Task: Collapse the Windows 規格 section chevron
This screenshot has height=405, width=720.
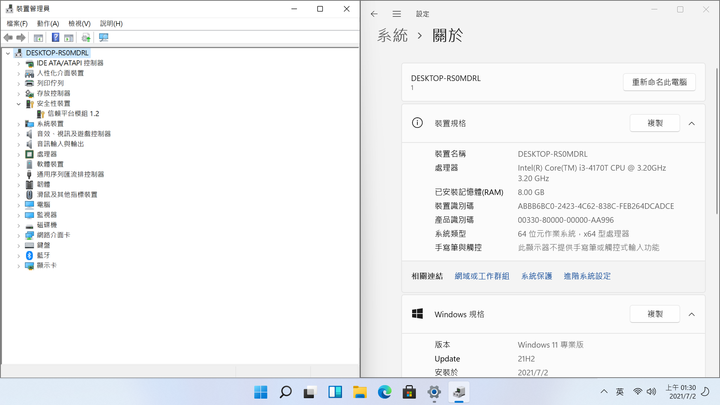Action: click(x=692, y=315)
